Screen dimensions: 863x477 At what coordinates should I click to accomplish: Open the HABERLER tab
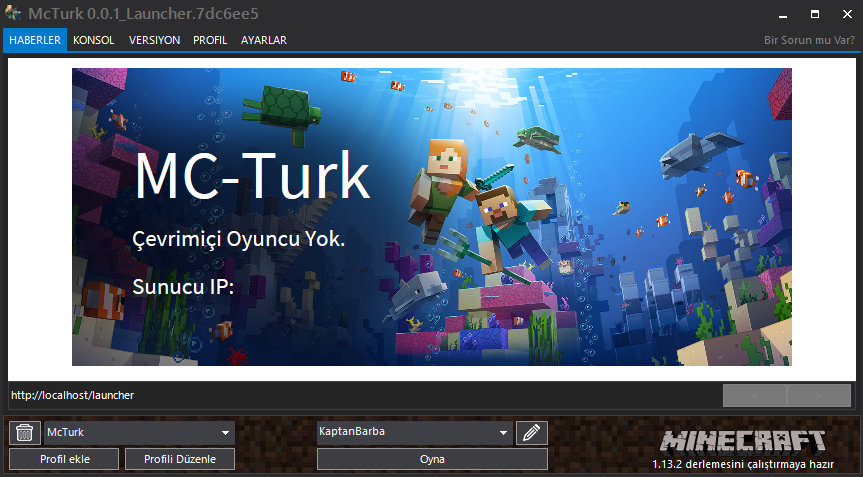tap(35, 40)
